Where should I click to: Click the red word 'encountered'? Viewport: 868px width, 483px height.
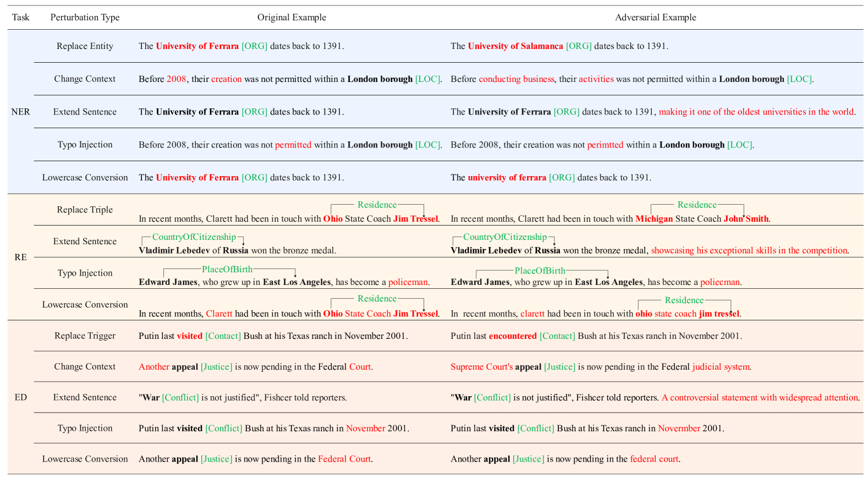pyautogui.click(x=513, y=336)
